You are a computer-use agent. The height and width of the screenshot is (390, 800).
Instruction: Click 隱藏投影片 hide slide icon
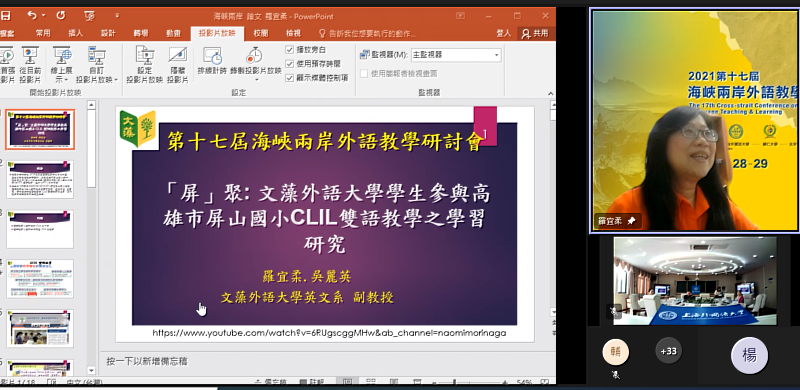[x=178, y=65]
